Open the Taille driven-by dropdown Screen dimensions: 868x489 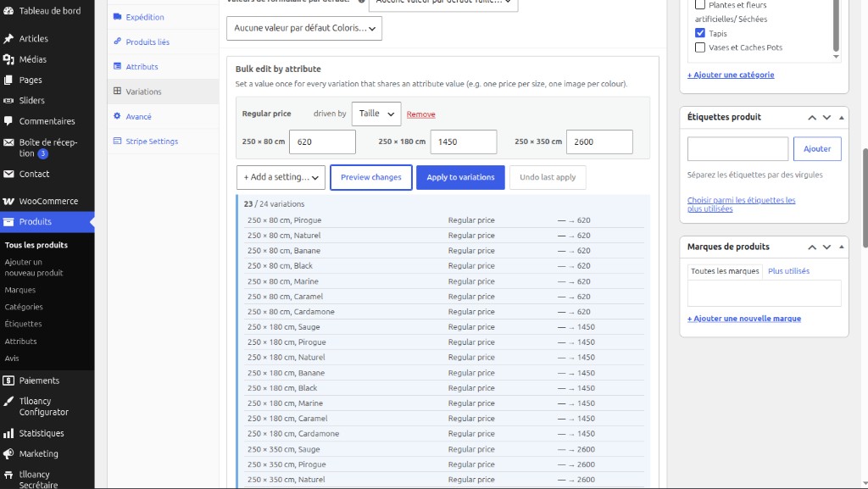[376, 114]
